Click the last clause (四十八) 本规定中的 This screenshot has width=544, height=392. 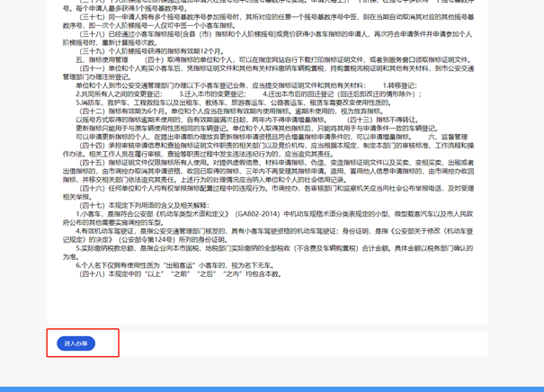click(181, 273)
